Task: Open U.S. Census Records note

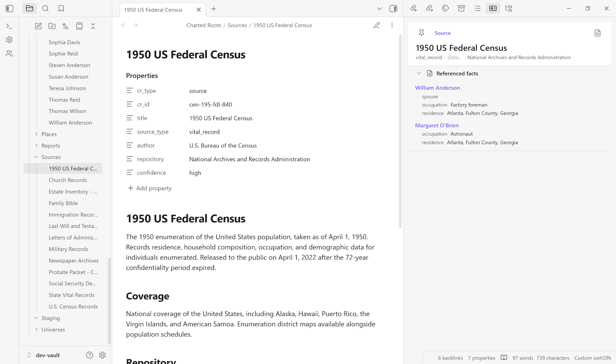Action: (73, 306)
